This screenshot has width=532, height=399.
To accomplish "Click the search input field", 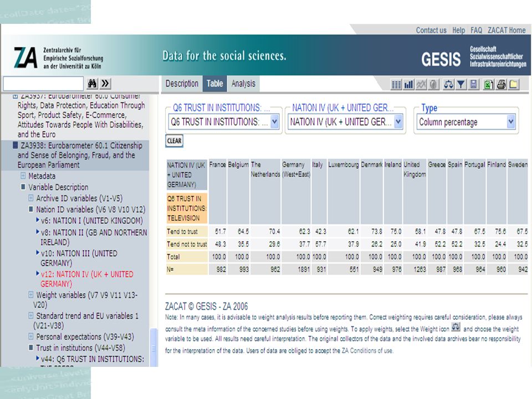I will click(43, 84).
